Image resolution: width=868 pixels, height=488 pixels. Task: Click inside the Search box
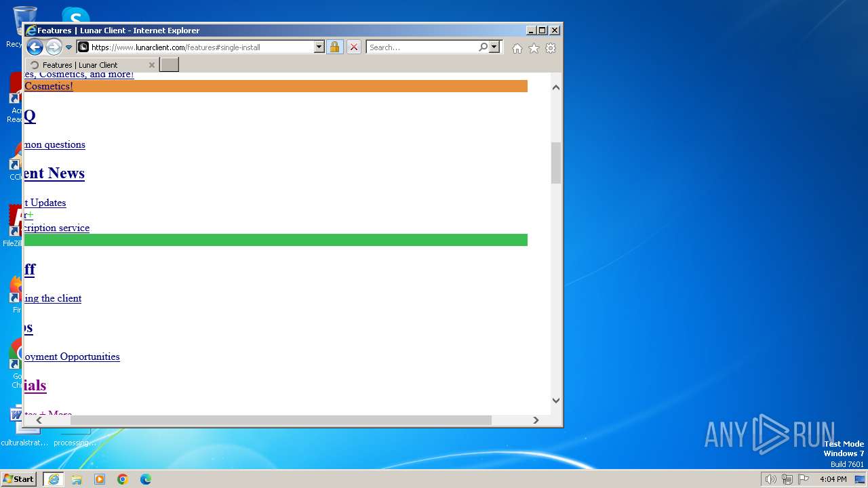pyautogui.click(x=422, y=47)
